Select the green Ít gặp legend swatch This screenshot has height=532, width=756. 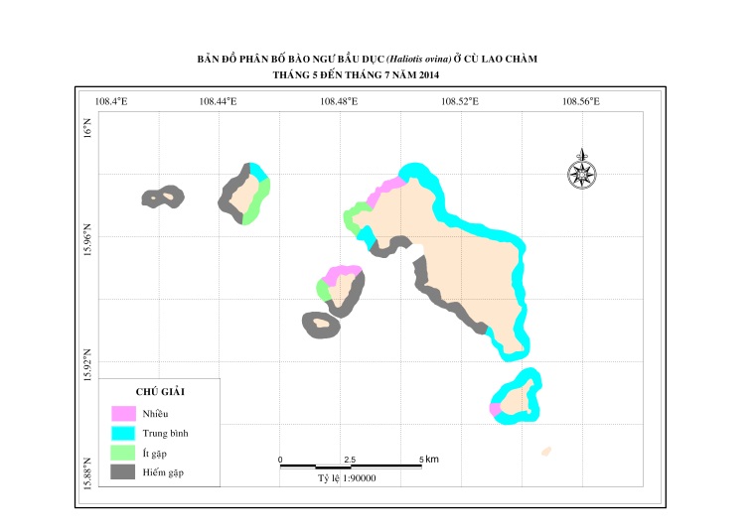click(x=123, y=453)
